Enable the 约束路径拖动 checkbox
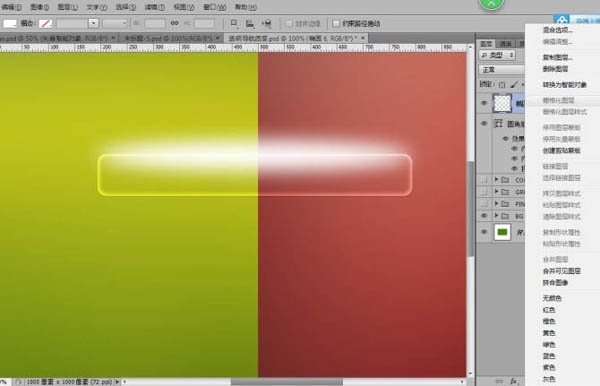 click(336, 24)
